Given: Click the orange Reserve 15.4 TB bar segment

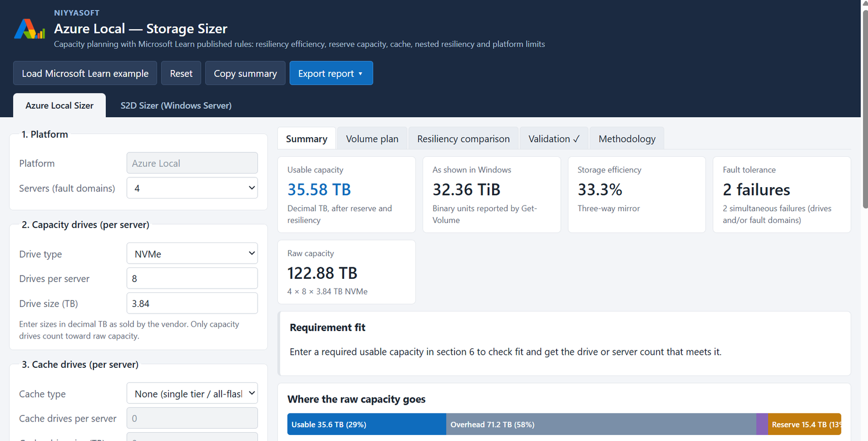Looking at the screenshot, I should [805, 424].
